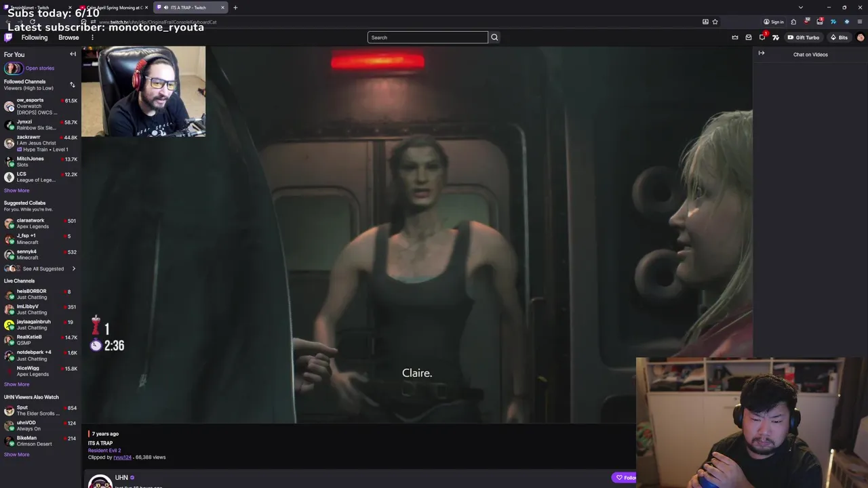Open the Browse page
This screenshot has height=488, width=868.
pyautogui.click(x=68, y=37)
